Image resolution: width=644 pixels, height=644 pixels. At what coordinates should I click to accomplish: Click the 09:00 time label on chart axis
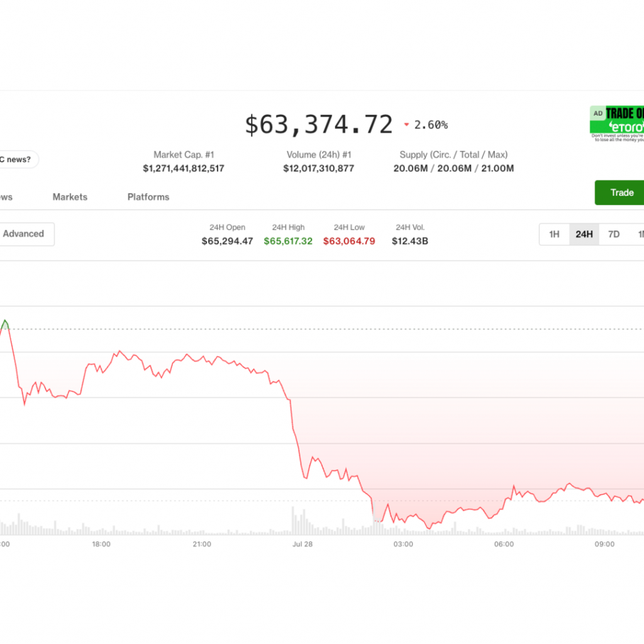pyautogui.click(x=604, y=544)
